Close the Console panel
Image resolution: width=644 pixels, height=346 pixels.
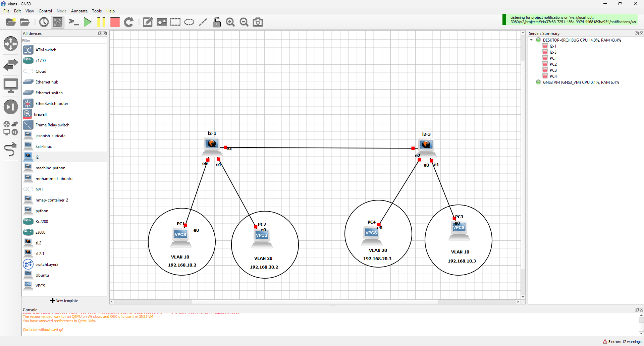coord(641,310)
